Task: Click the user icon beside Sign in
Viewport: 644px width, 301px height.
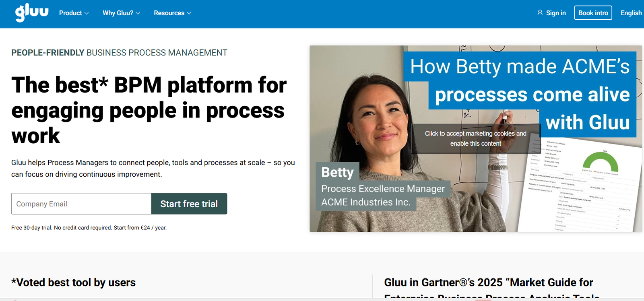Action: coord(540,13)
